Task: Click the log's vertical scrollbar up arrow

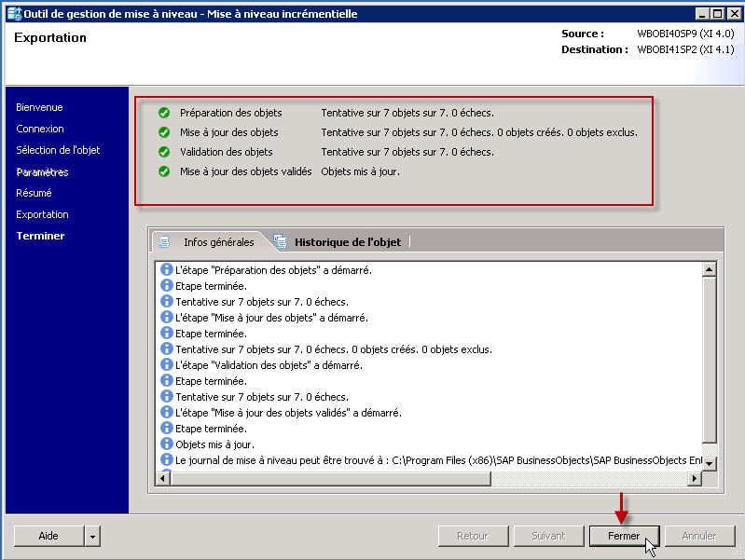Action: tap(709, 270)
